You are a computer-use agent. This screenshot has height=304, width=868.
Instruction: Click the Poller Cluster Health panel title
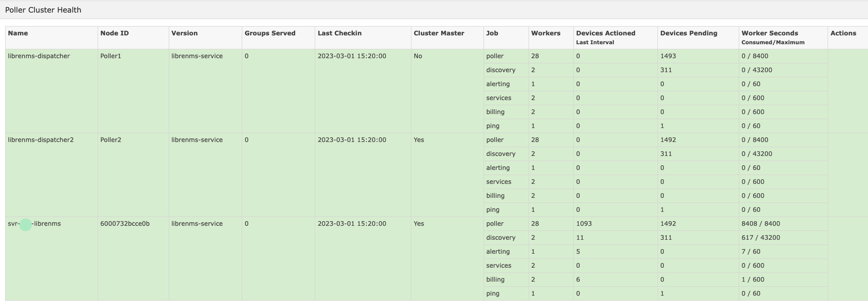[43, 10]
